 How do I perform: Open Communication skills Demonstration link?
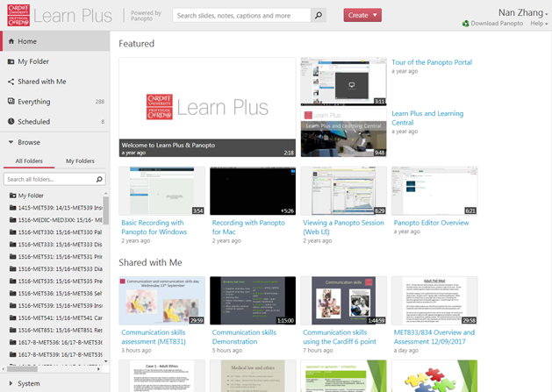(x=244, y=337)
